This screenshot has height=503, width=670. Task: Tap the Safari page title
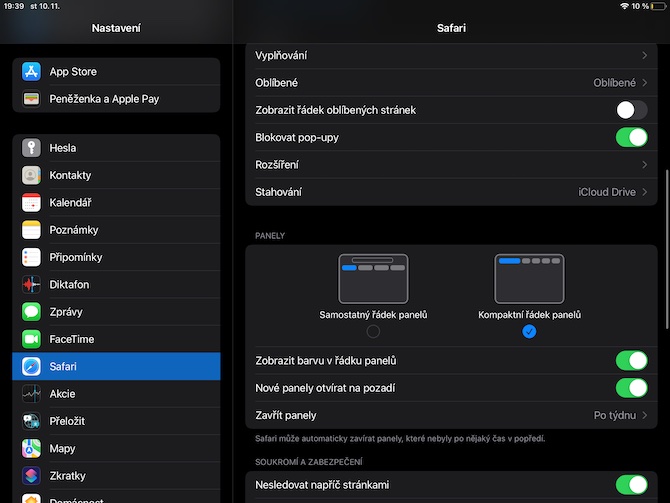point(451,28)
